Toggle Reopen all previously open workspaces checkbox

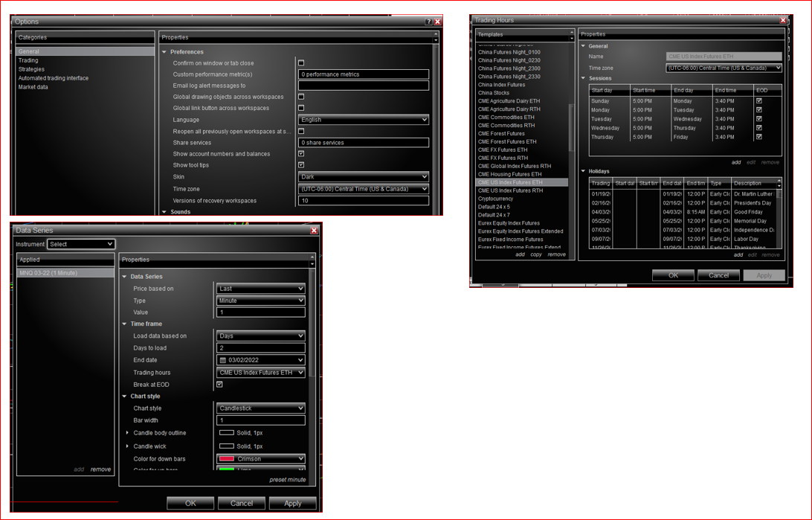pyautogui.click(x=301, y=132)
